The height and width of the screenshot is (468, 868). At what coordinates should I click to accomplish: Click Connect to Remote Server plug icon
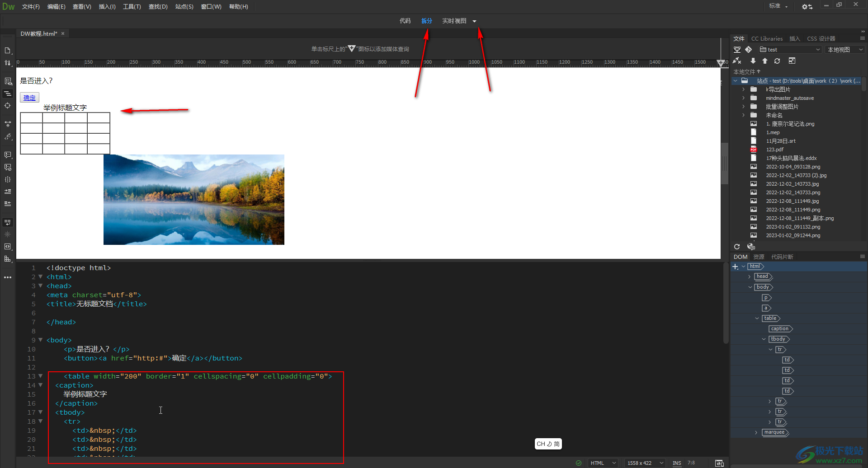(737, 61)
